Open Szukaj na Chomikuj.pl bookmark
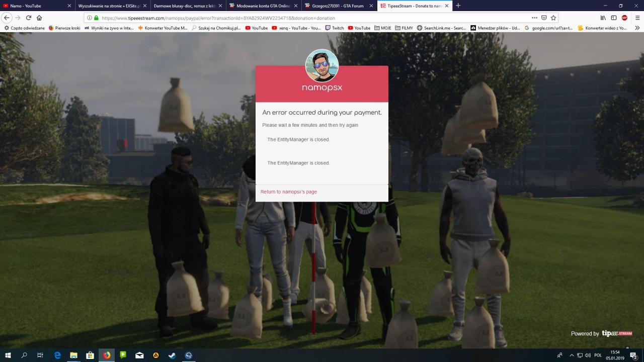The width and height of the screenshot is (644, 362). (216, 28)
